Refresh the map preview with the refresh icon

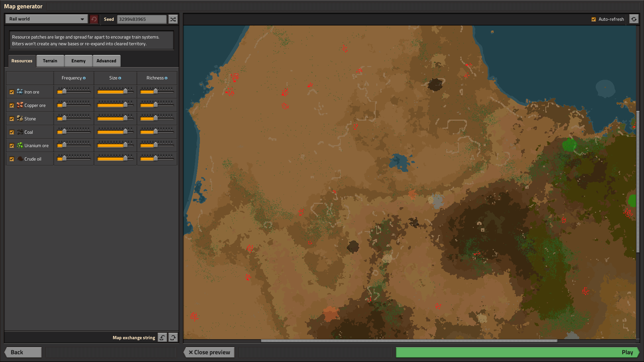pyautogui.click(x=634, y=19)
